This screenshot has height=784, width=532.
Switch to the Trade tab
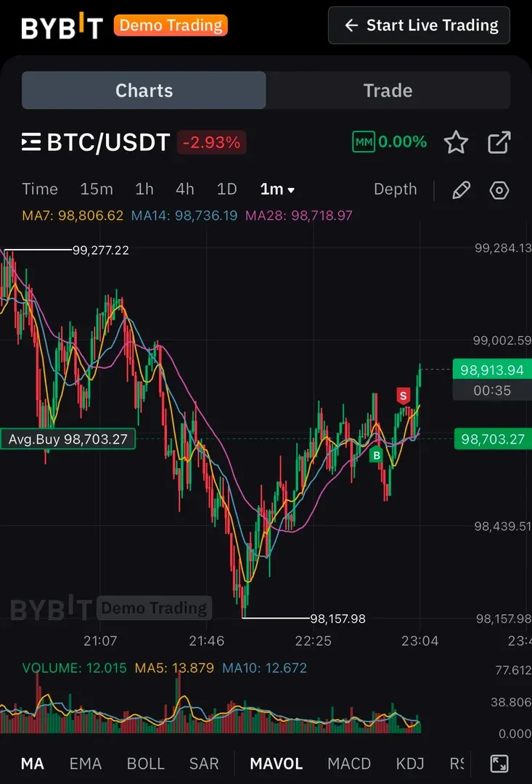tap(388, 91)
